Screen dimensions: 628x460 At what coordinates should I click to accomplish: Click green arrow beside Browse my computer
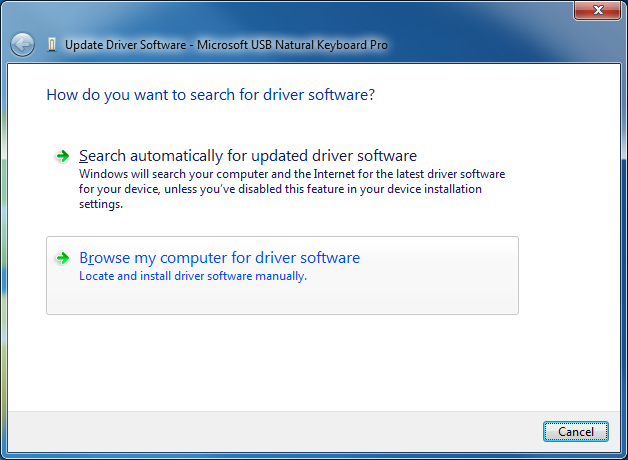pyautogui.click(x=62, y=258)
